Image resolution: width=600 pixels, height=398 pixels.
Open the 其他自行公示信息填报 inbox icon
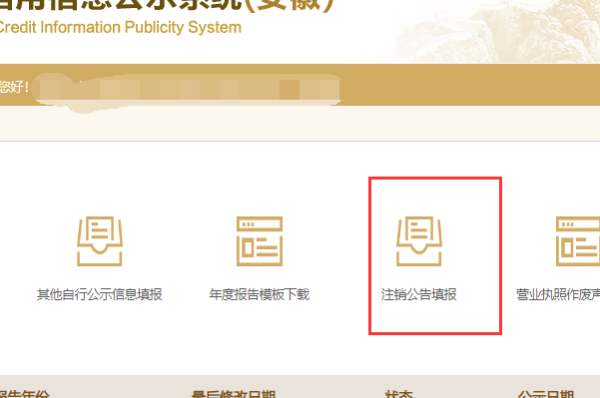pos(99,241)
